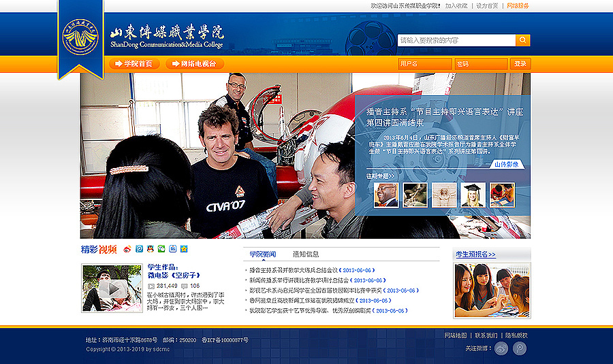Open 网站地图 footer link

point(456,335)
